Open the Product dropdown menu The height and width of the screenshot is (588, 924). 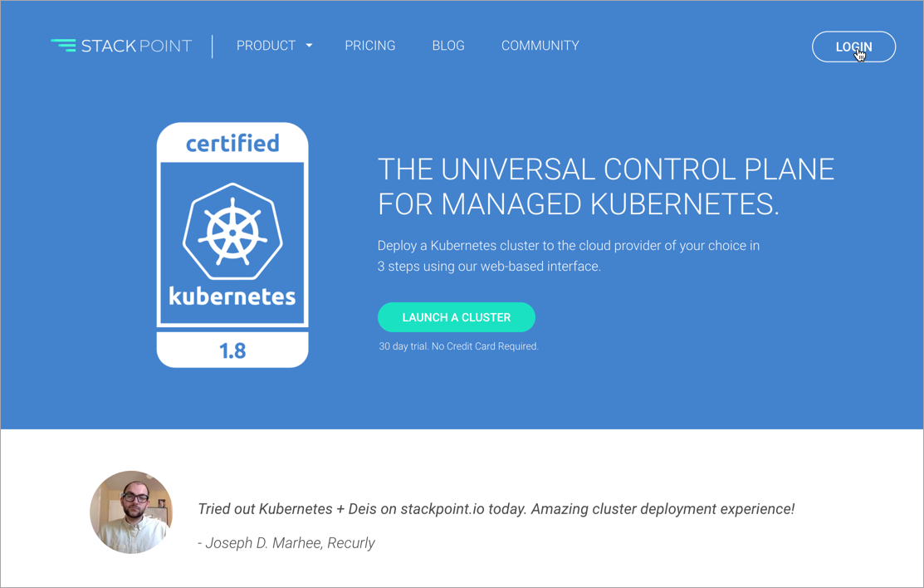[274, 46]
